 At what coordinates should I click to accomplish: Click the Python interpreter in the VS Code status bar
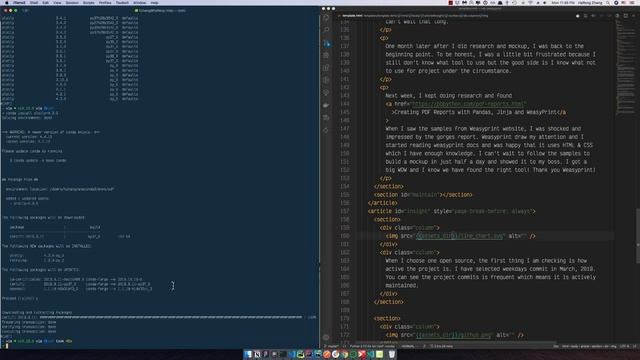click(x=372, y=346)
